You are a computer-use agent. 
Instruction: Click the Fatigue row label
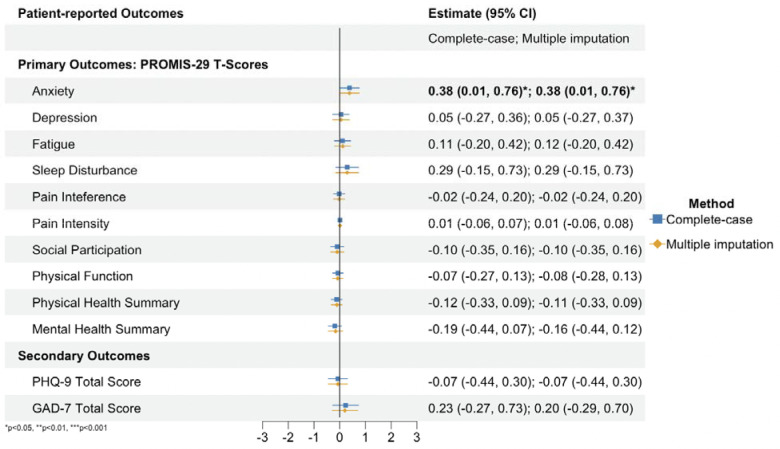(55, 144)
